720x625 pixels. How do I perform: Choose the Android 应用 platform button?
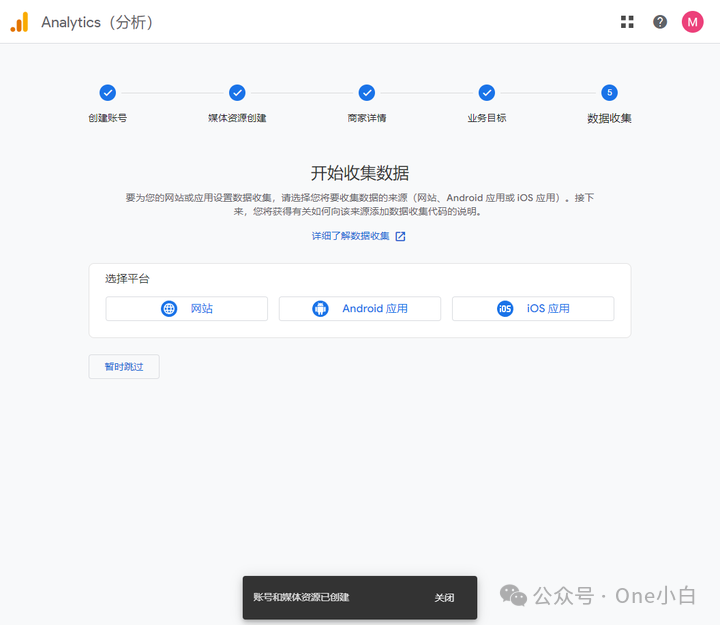pos(360,309)
